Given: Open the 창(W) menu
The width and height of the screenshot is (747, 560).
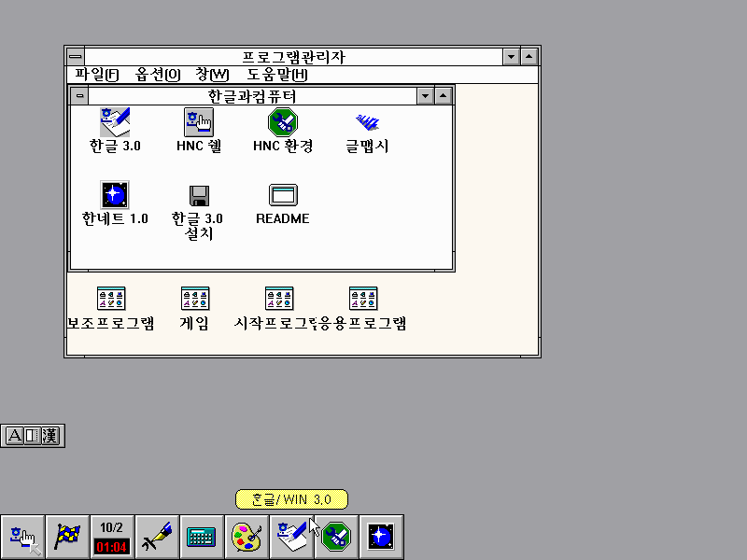Looking at the screenshot, I should click(213, 75).
